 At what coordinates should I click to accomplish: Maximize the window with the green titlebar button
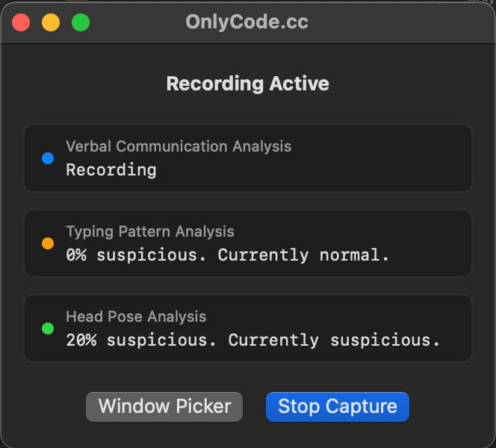coord(81,22)
